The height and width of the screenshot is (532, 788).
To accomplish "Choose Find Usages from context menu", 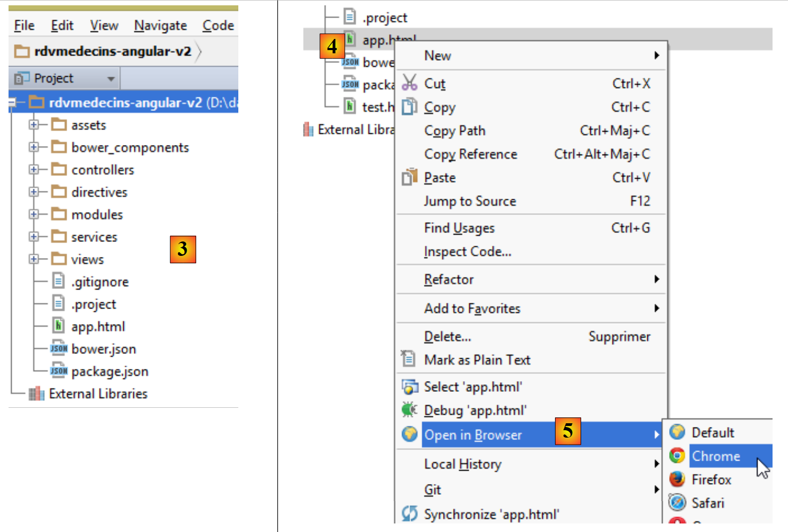I will click(x=459, y=228).
